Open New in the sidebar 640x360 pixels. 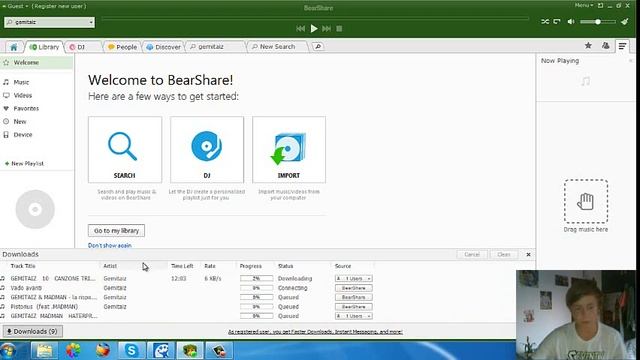click(20, 121)
